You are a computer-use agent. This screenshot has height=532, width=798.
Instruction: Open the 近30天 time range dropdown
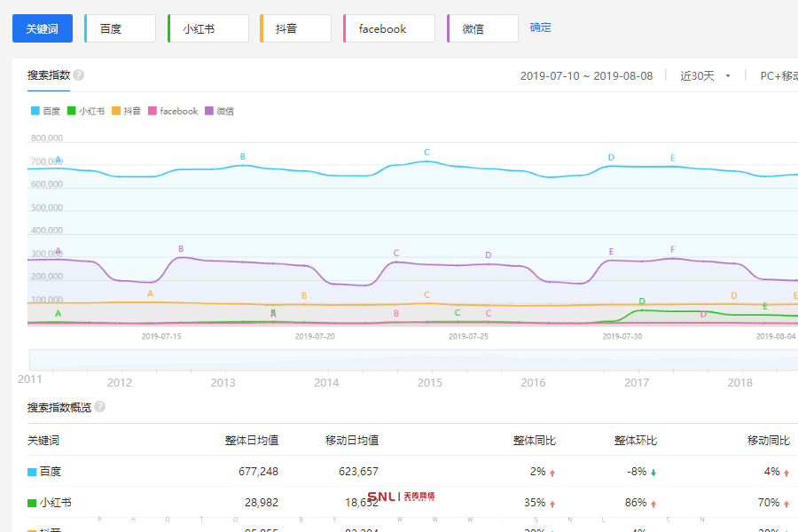click(x=705, y=76)
